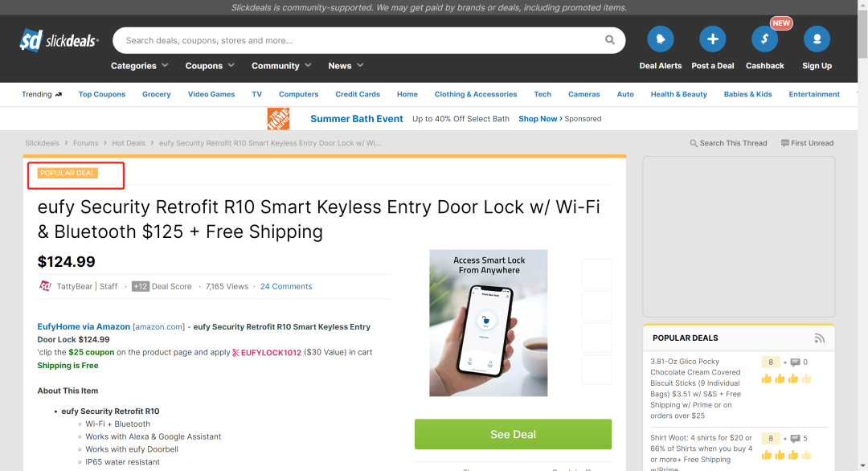The height and width of the screenshot is (471, 868).
Task: Select the Video Games trending tab
Action: (211, 94)
